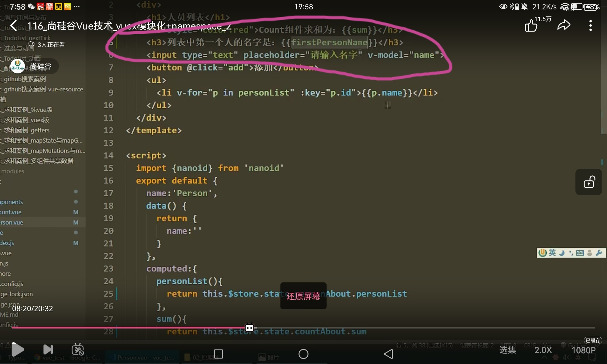Screen dimensions: 607x364
Task: Tap the 已缓存 cached badge
Action: pos(592,340)
